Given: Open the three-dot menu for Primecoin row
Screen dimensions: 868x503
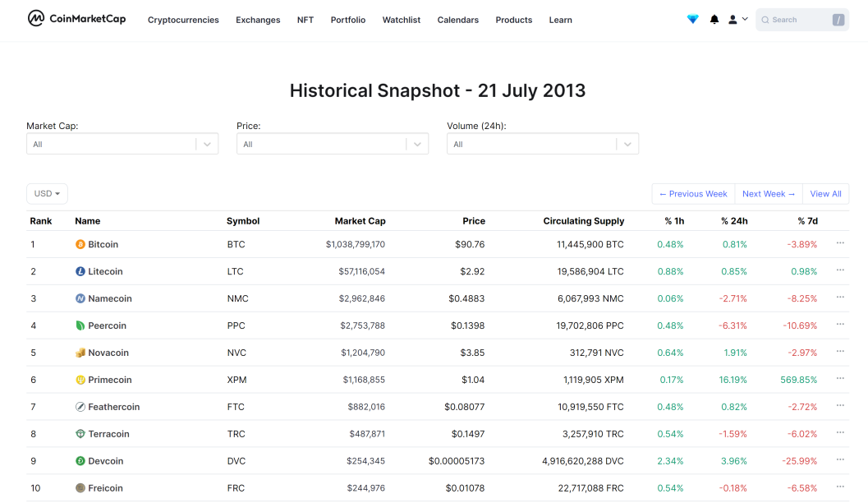Looking at the screenshot, I should 840,378.
